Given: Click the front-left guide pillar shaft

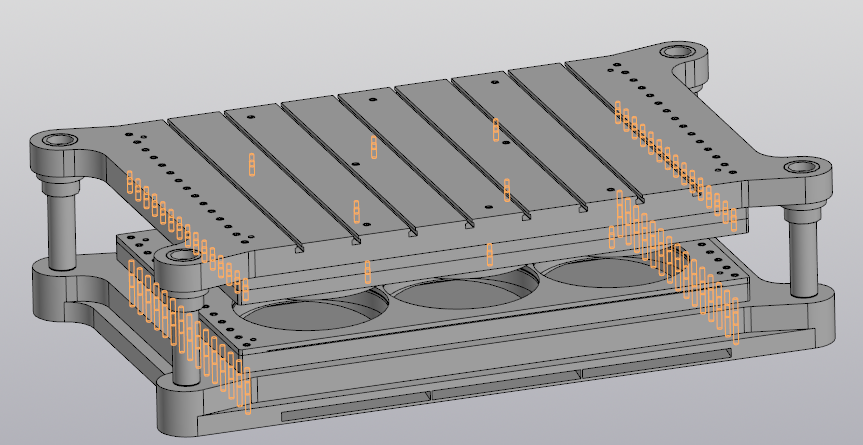Looking at the screenshot, I should pos(183,330).
